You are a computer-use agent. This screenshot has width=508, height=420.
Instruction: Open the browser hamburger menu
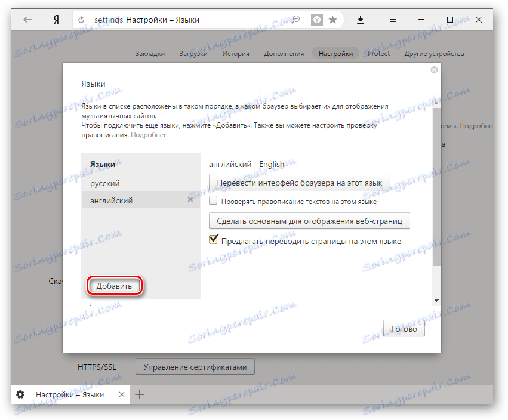point(393,20)
